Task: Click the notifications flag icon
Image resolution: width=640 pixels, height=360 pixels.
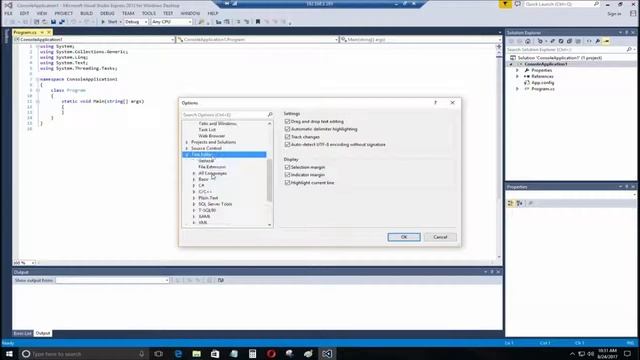Action: pos(505,4)
